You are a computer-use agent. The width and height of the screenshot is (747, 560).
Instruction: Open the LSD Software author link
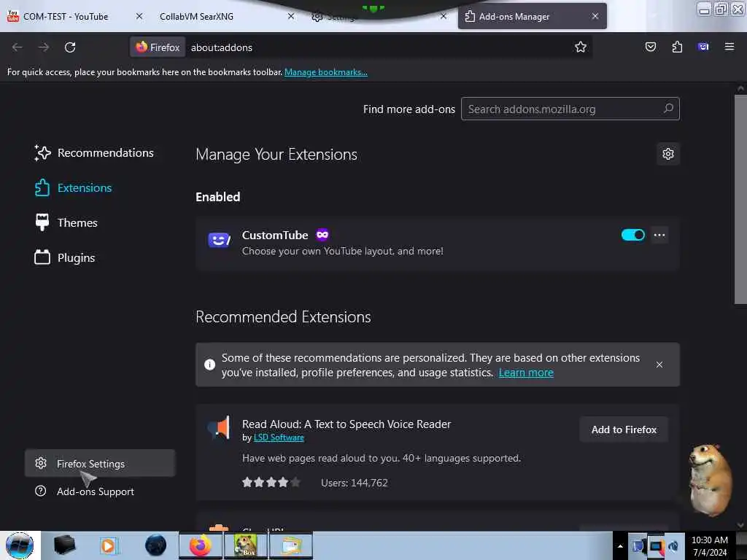coord(279,437)
